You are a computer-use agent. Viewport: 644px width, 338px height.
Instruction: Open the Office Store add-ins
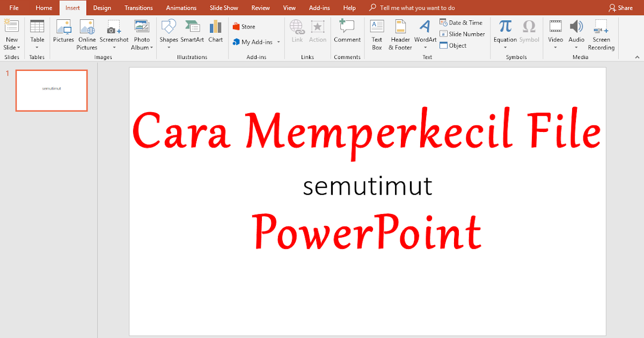tap(244, 27)
